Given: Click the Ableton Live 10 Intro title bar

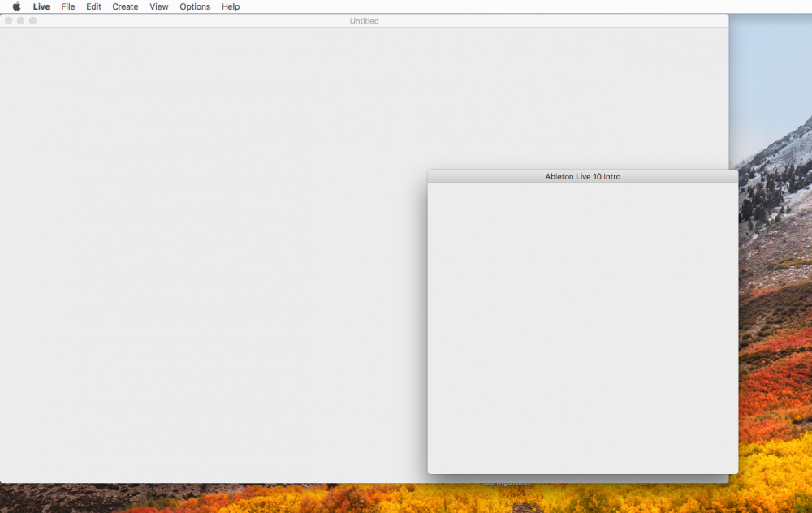Looking at the screenshot, I should 582,176.
